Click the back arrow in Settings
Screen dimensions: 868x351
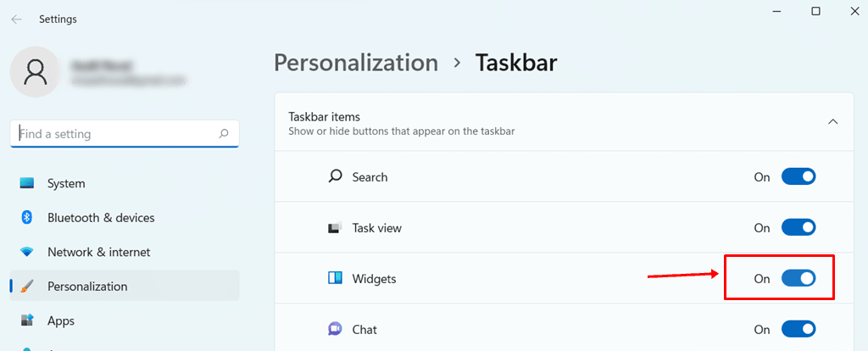click(17, 19)
